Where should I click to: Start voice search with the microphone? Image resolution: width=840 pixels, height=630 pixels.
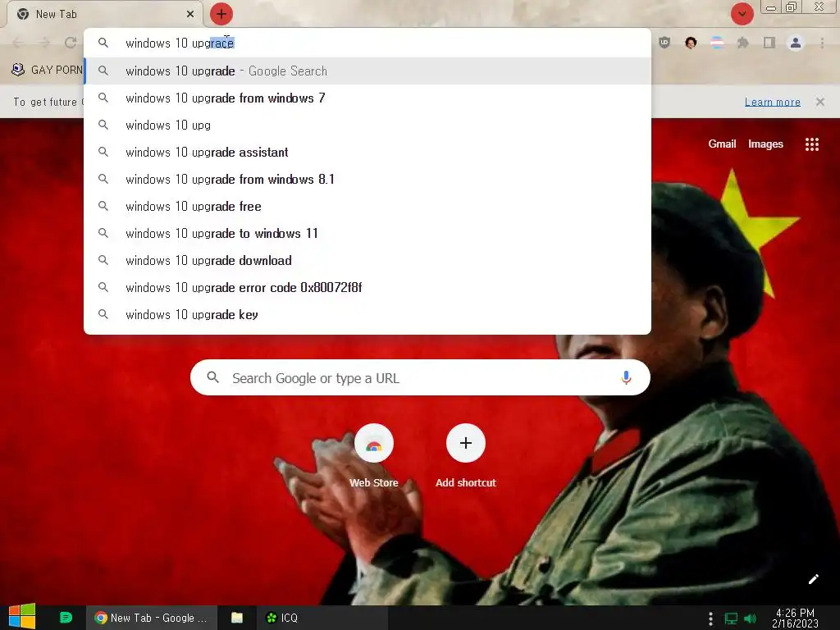tap(626, 377)
